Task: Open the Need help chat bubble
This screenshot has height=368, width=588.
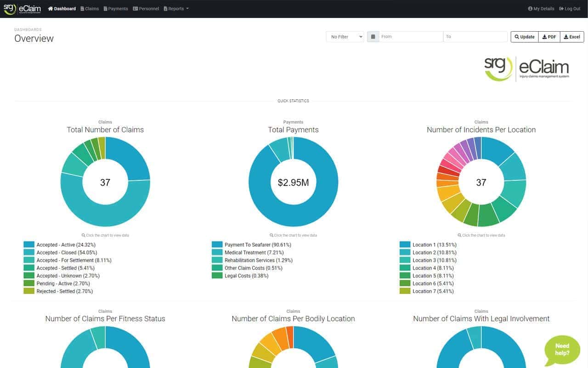Action: [561, 350]
